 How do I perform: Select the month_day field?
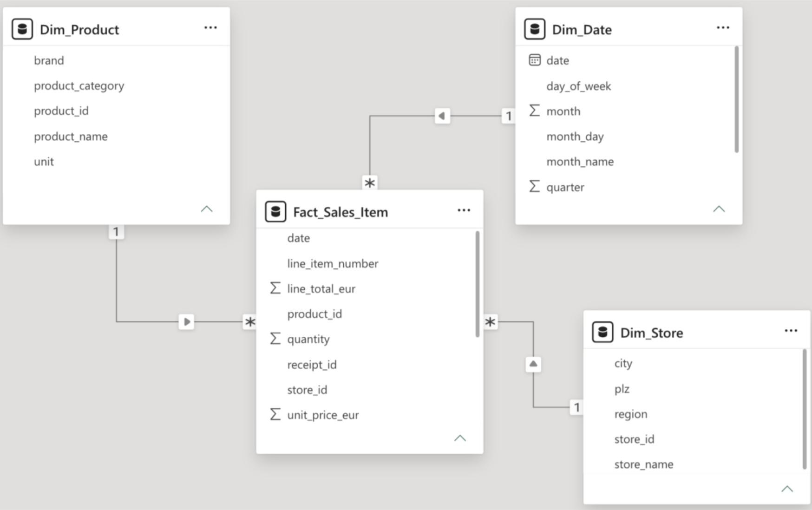[x=575, y=137]
